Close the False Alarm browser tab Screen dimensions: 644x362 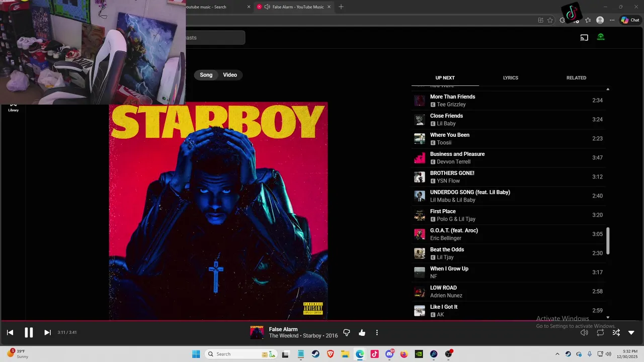330,7
